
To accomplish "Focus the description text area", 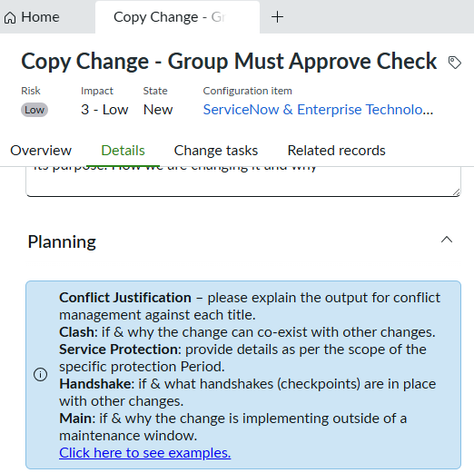I will click(x=243, y=181).
